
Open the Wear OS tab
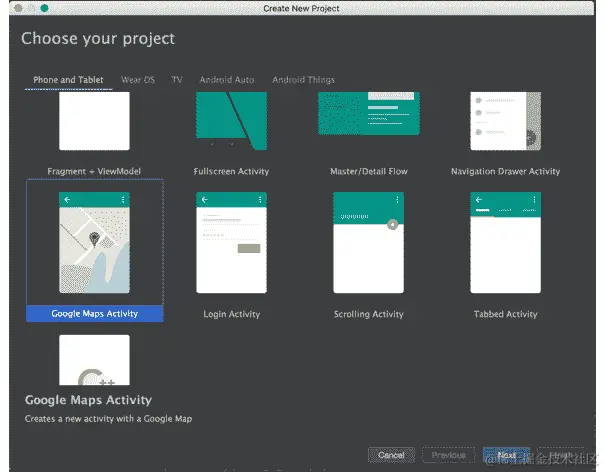138,80
